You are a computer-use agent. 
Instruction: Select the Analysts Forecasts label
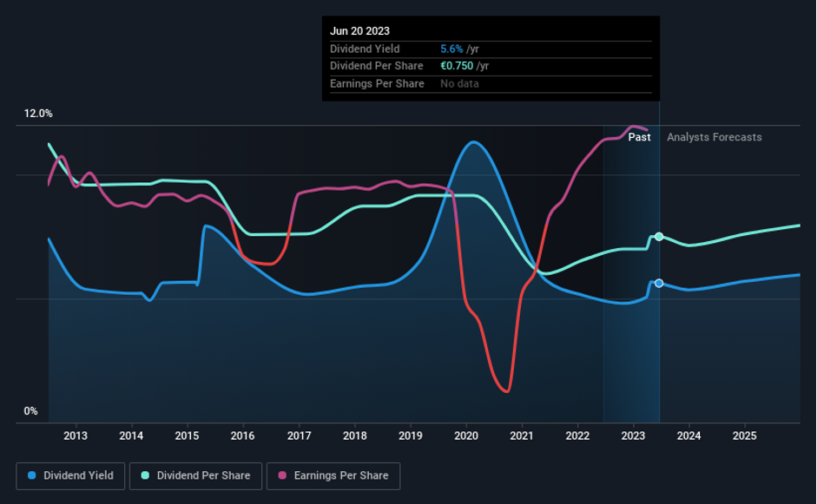[714, 137]
